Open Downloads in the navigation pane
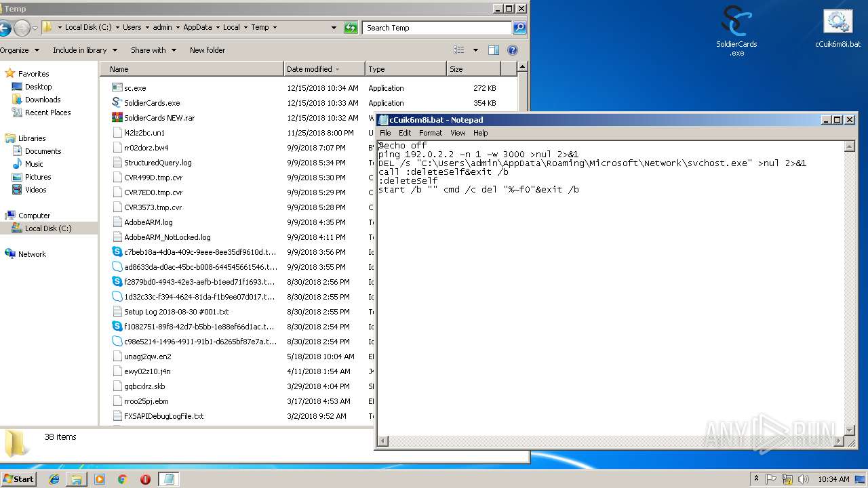 43,100
